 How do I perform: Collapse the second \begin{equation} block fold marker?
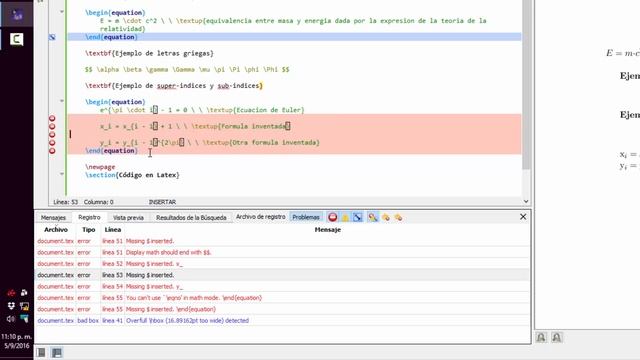[x=62, y=101]
